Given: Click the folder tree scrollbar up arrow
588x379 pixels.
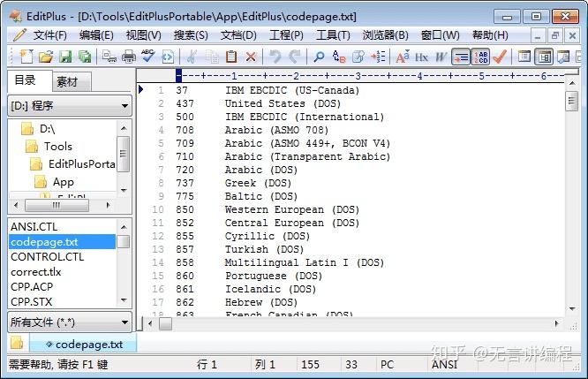Looking at the screenshot, I should [124, 128].
